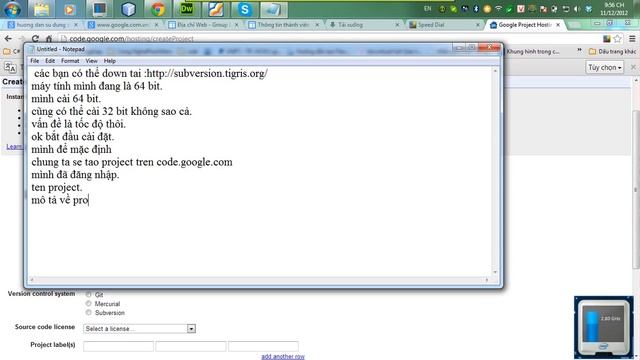Open Notepad File menu
640x360 pixels.
point(35,61)
